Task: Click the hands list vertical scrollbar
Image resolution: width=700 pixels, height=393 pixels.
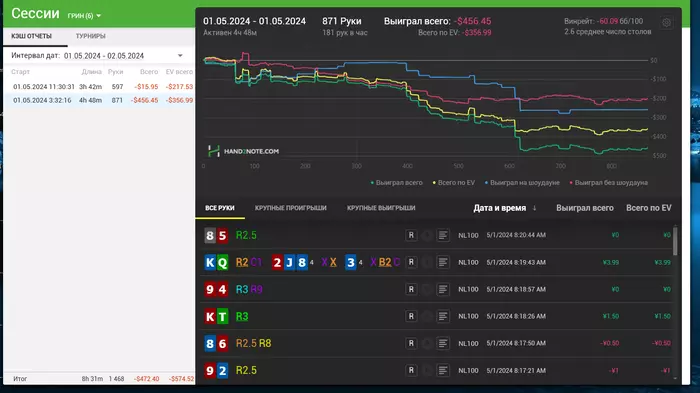Action: click(x=675, y=241)
